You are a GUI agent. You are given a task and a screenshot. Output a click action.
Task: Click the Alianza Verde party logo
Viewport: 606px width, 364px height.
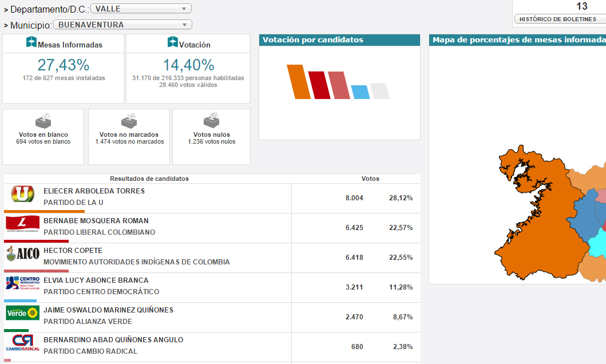coord(23,314)
